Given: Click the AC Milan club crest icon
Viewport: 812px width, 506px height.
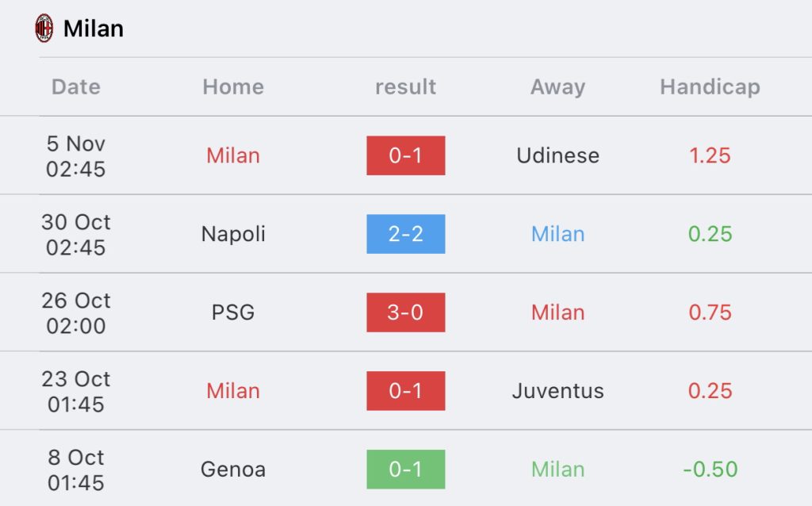Looking at the screenshot, I should click(x=44, y=29).
